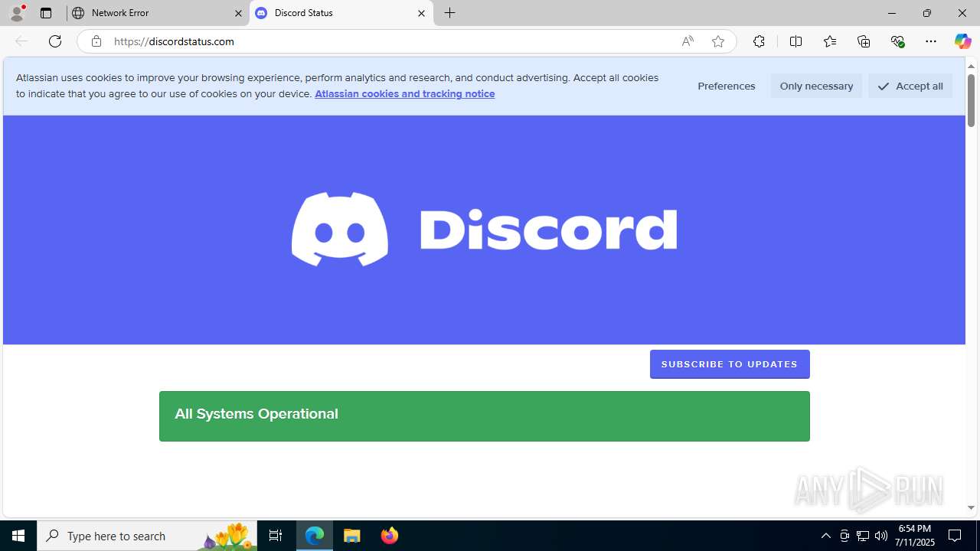Close the Discord Status tab

coord(421,13)
